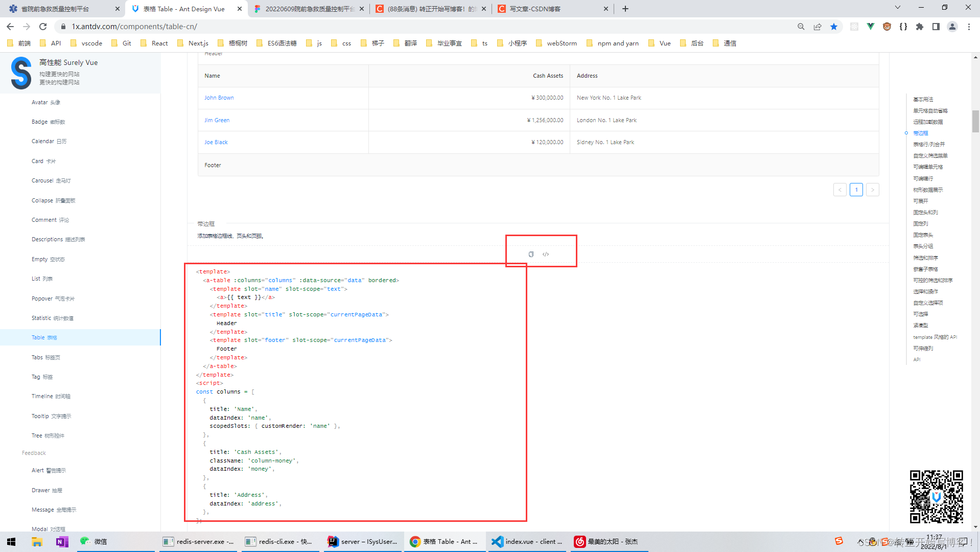Viewport: 980px width, 552px height.
Task: Jump to template 风格的 API anchor
Action: click(935, 337)
